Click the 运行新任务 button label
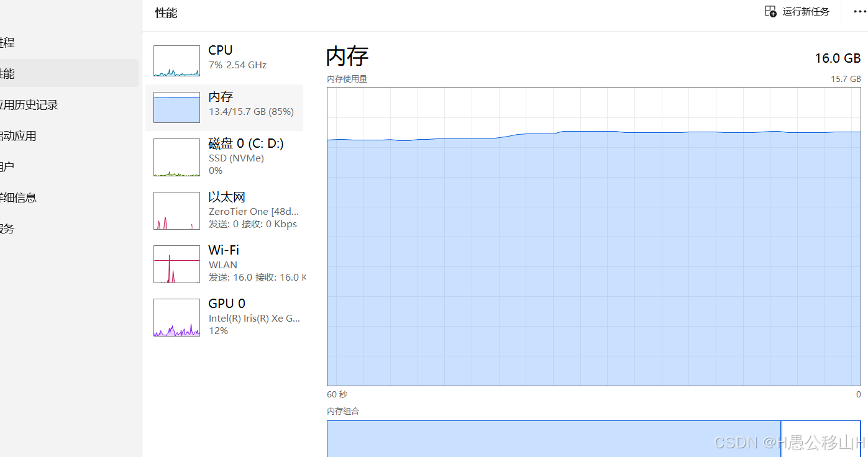 pos(806,11)
